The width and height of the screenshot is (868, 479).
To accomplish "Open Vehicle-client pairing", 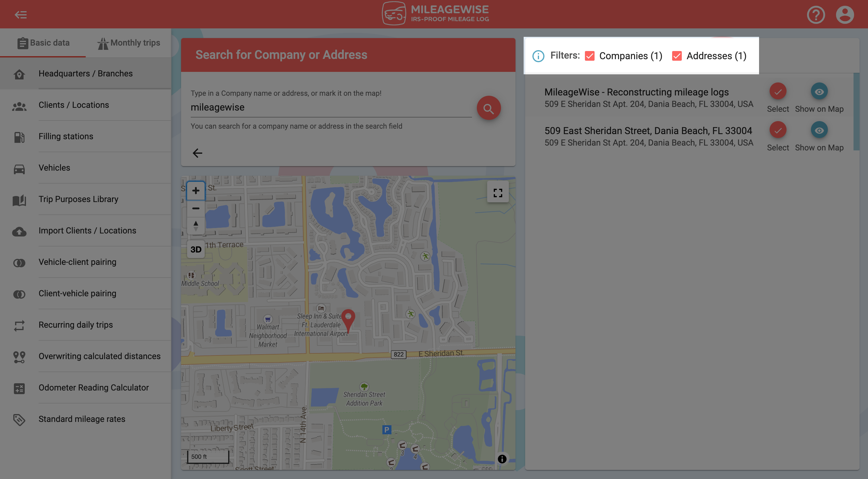I will tap(86, 262).
